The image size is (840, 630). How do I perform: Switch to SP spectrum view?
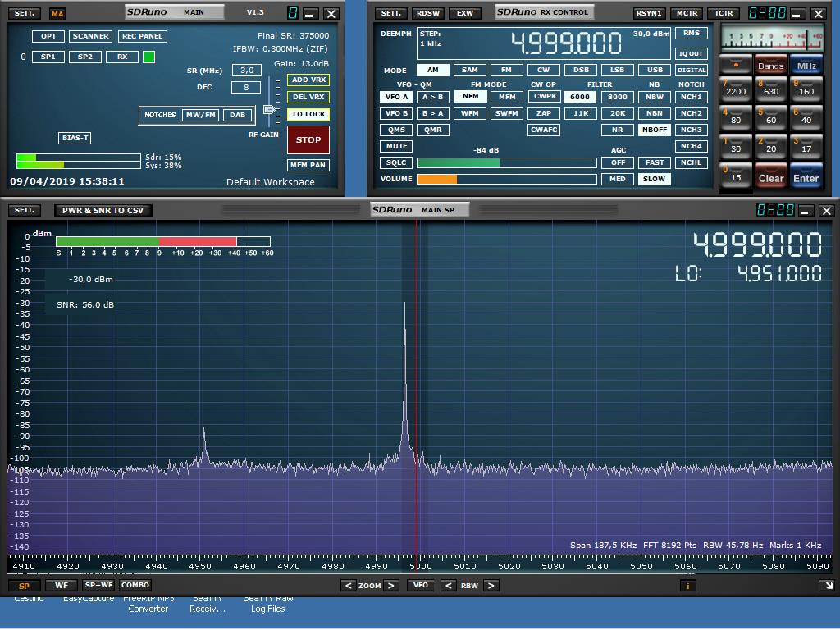point(24,586)
